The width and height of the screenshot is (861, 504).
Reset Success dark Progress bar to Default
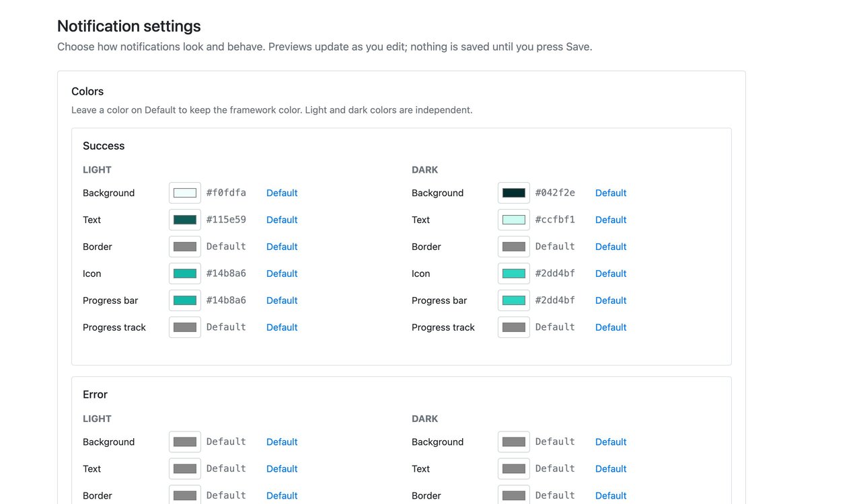(611, 300)
